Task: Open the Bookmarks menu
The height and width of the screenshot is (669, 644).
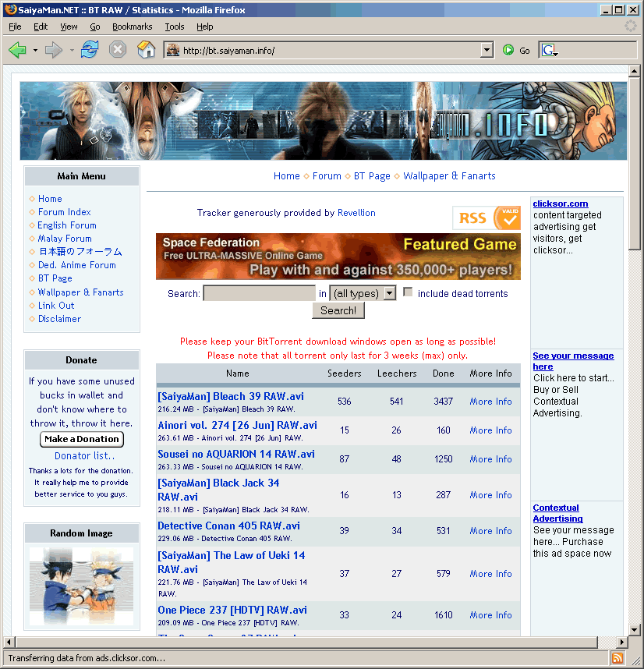Action: [x=132, y=27]
